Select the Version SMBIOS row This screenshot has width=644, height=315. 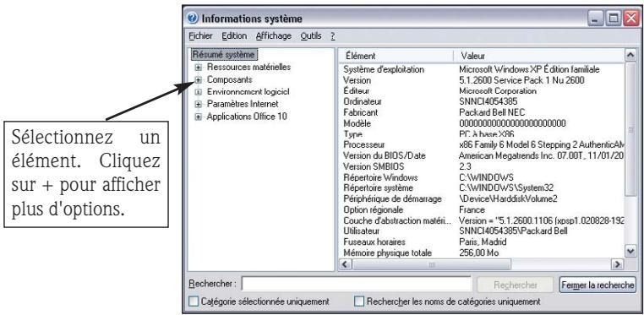coord(483,166)
